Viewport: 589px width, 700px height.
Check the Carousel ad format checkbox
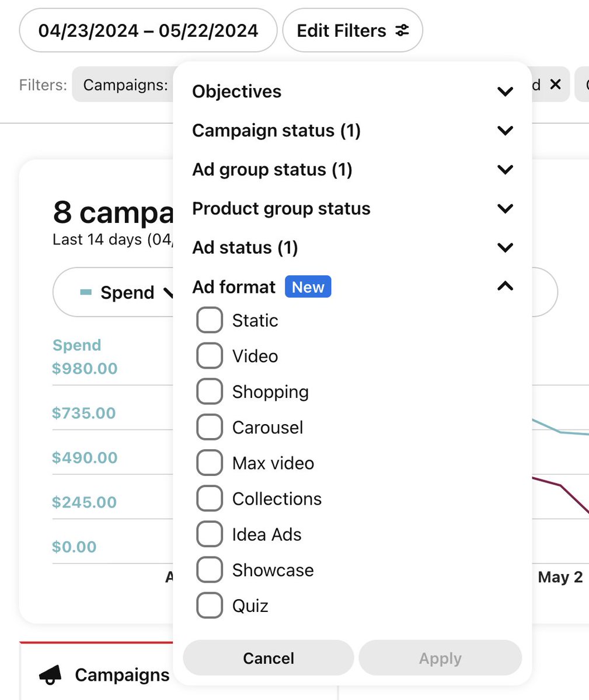tap(210, 427)
